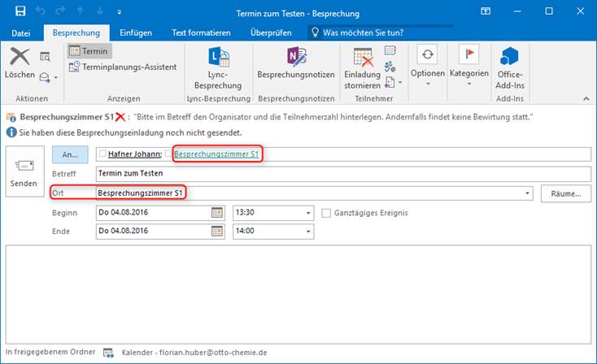Click the shared calendar icon in the status bar
This screenshot has height=364, width=597.
(x=108, y=353)
